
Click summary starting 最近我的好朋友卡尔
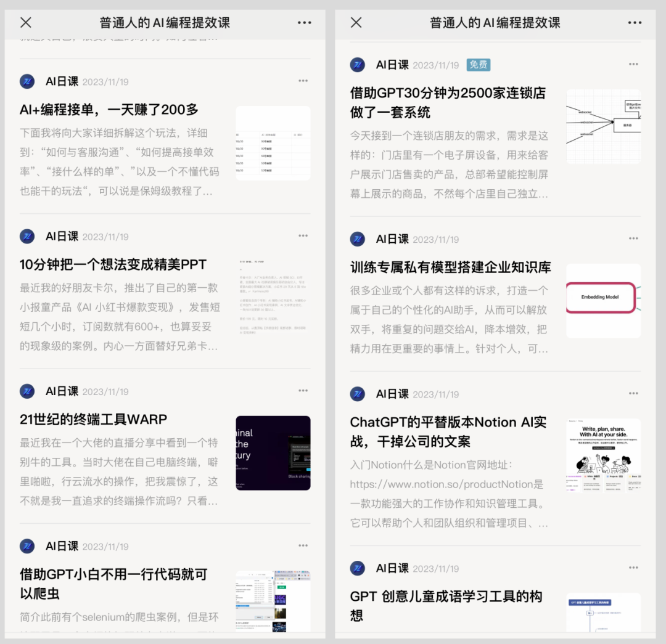[120, 317]
